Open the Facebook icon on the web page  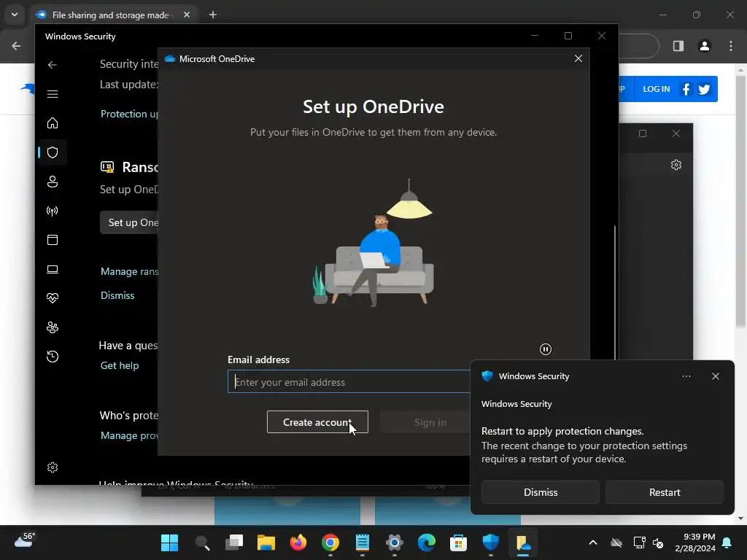tap(686, 89)
